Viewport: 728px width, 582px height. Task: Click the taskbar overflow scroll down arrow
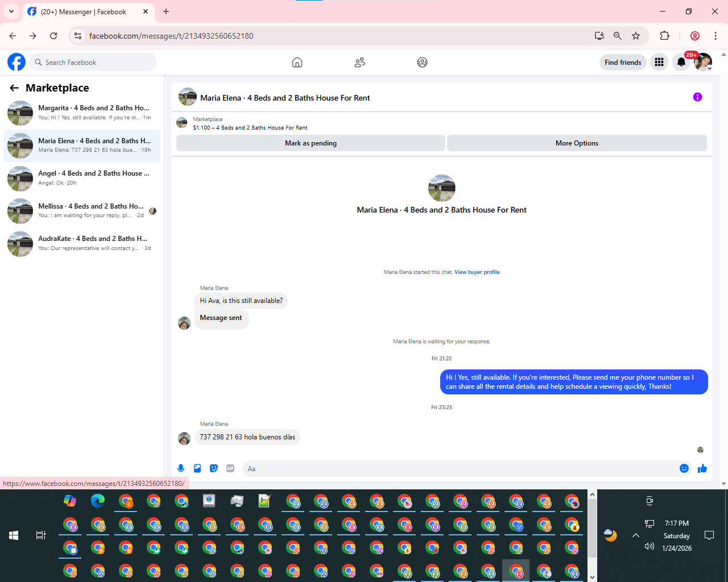point(592,577)
